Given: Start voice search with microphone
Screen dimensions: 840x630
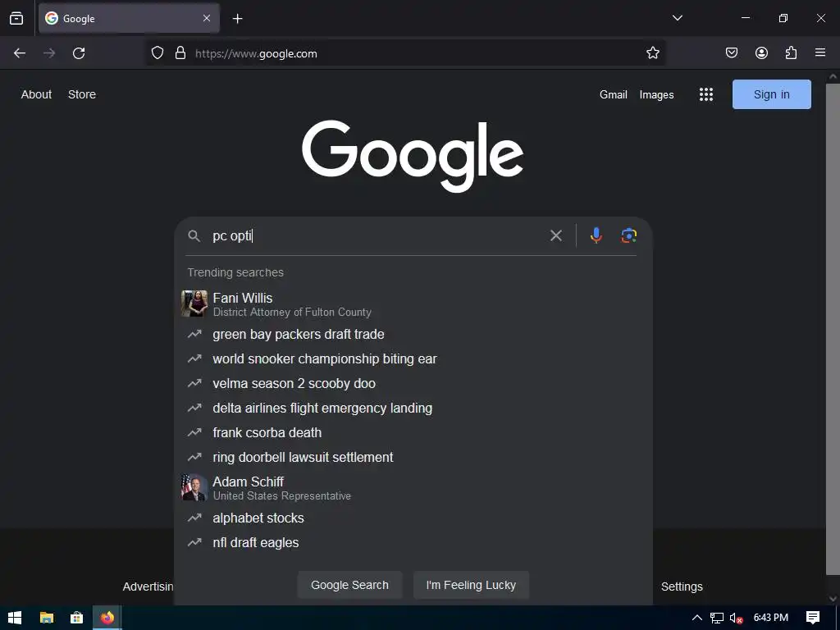Looking at the screenshot, I should coord(596,235).
